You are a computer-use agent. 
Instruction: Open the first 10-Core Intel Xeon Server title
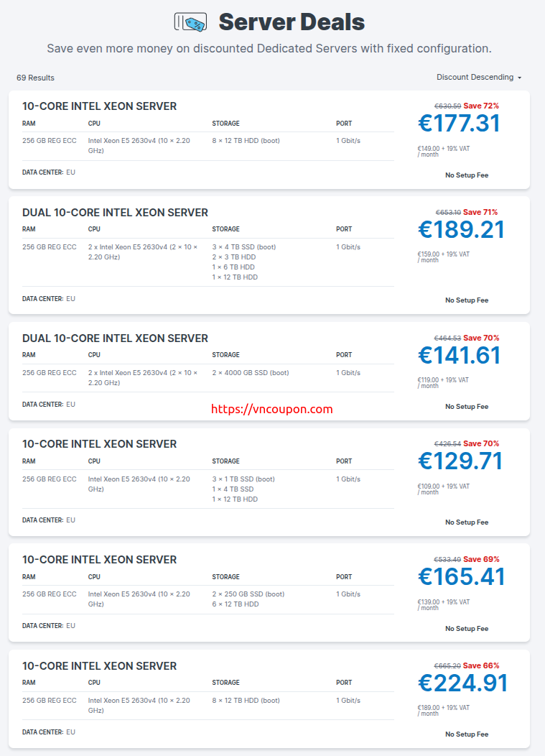(99, 106)
